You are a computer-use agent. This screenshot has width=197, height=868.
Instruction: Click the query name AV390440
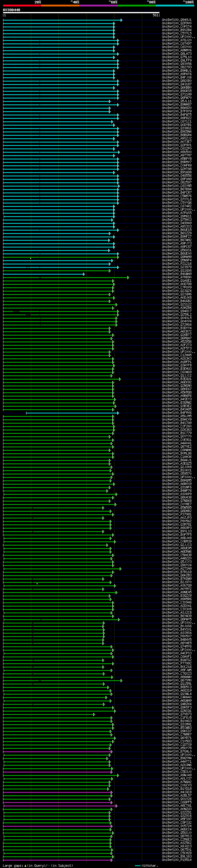coord(12,10)
